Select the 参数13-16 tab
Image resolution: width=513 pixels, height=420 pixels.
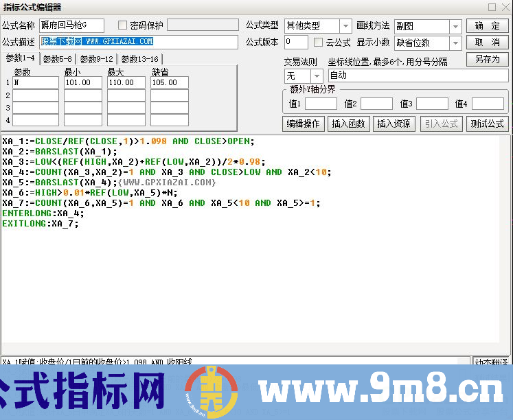point(139,59)
